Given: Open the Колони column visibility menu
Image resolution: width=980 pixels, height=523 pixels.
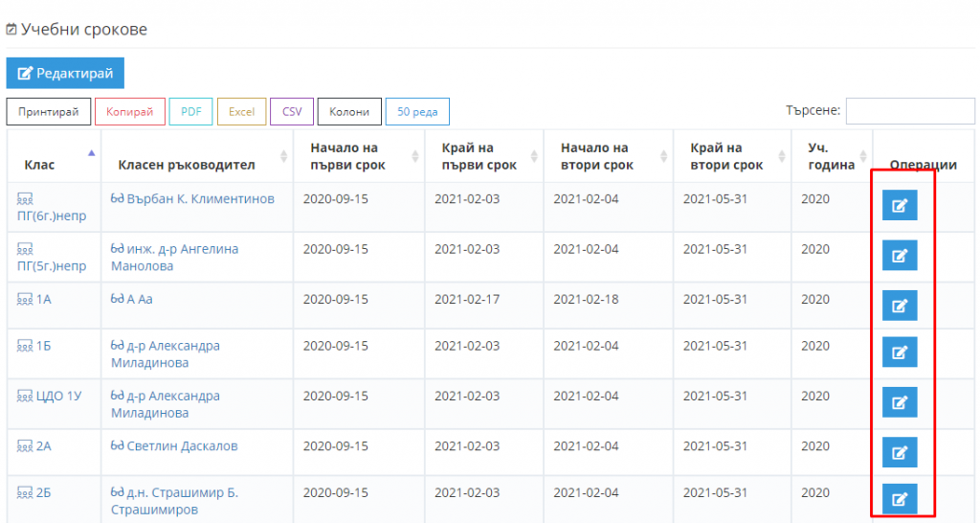Looking at the screenshot, I should tap(349, 112).
